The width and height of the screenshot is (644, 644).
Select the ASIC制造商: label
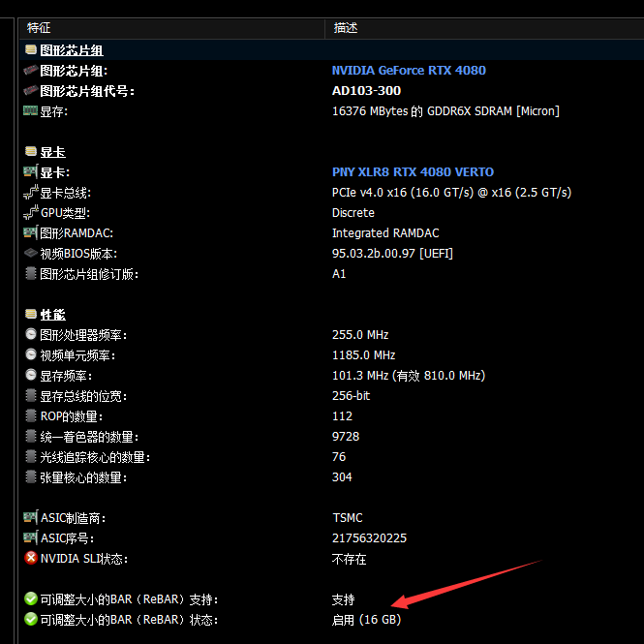(x=73, y=518)
